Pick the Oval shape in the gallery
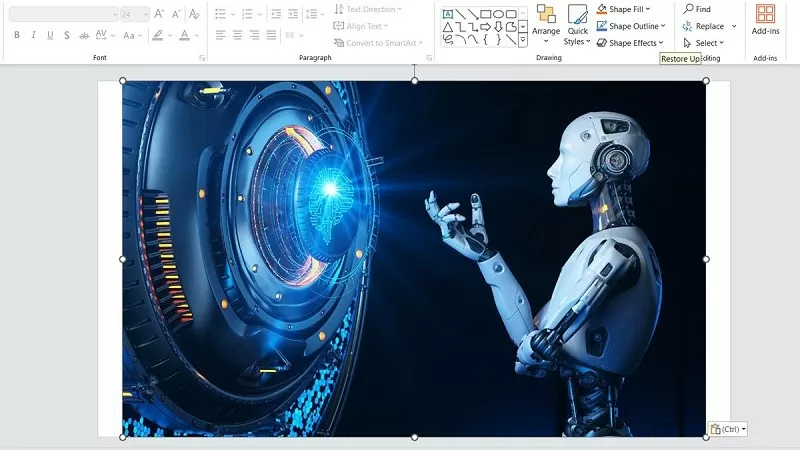800x450 pixels. pos(498,14)
